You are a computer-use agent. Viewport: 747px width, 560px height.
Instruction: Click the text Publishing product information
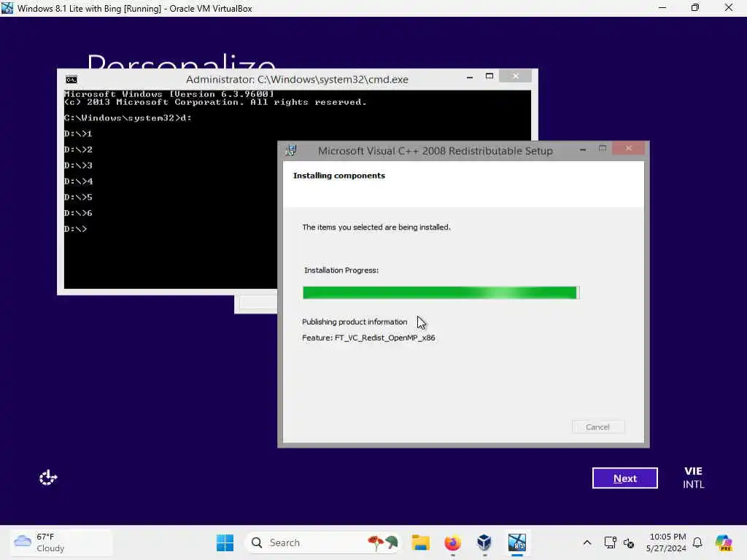coord(355,322)
